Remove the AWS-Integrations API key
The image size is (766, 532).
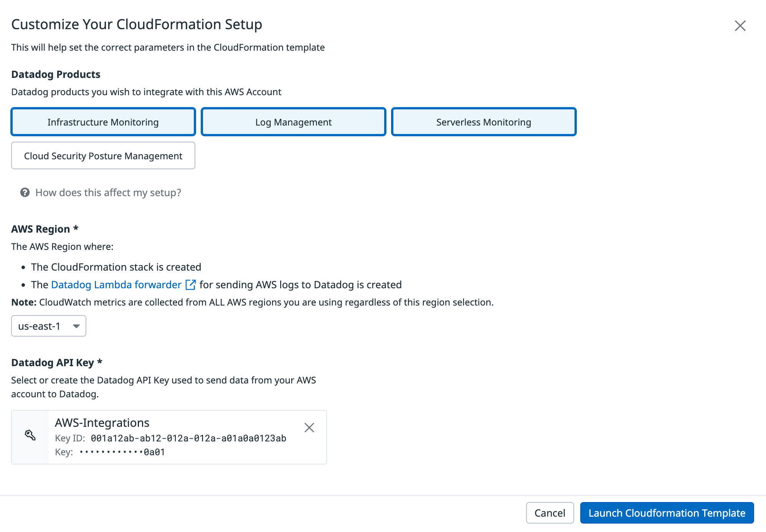click(x=309, y=427)
